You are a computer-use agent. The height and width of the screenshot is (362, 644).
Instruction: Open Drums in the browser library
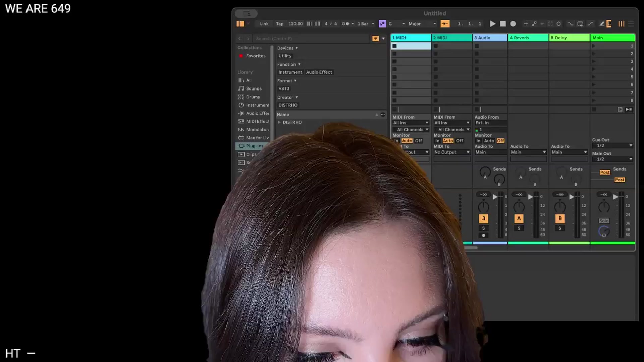[x=253, y=97]
